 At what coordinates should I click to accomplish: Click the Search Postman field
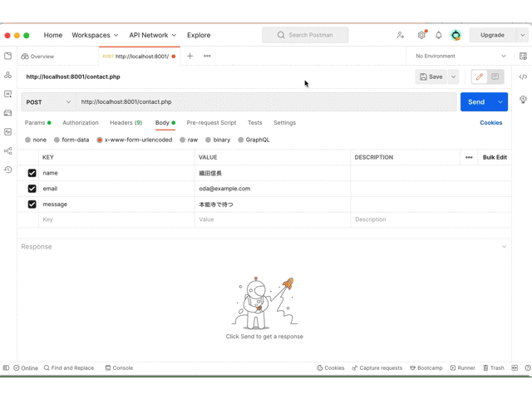[305, 35]
